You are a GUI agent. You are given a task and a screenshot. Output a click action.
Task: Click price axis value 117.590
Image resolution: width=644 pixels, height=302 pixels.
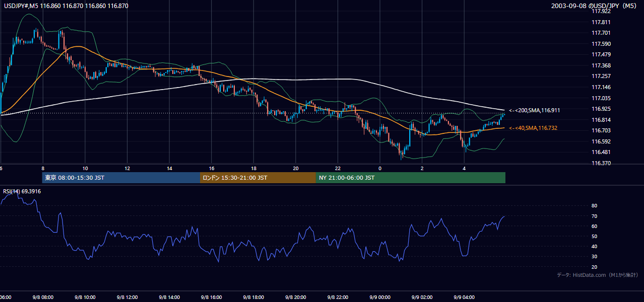tap(601, 44)
